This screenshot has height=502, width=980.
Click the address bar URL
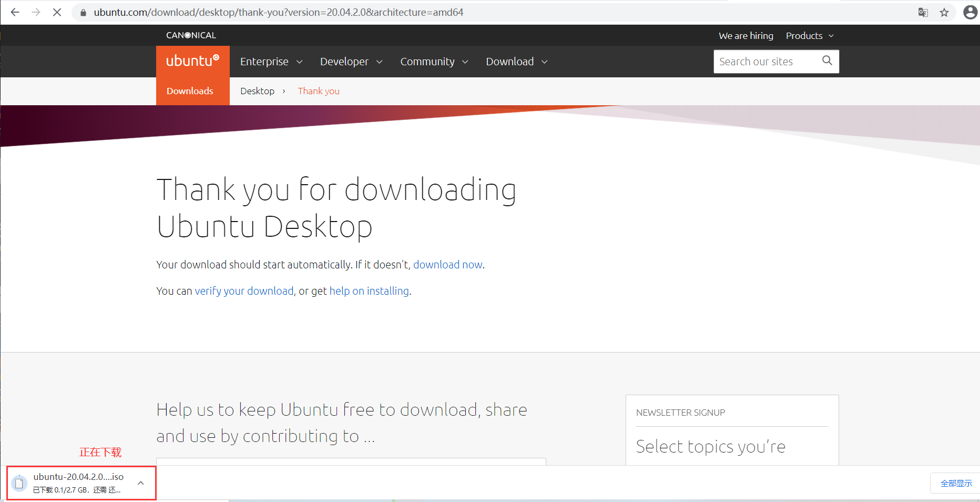pos(279,12)
